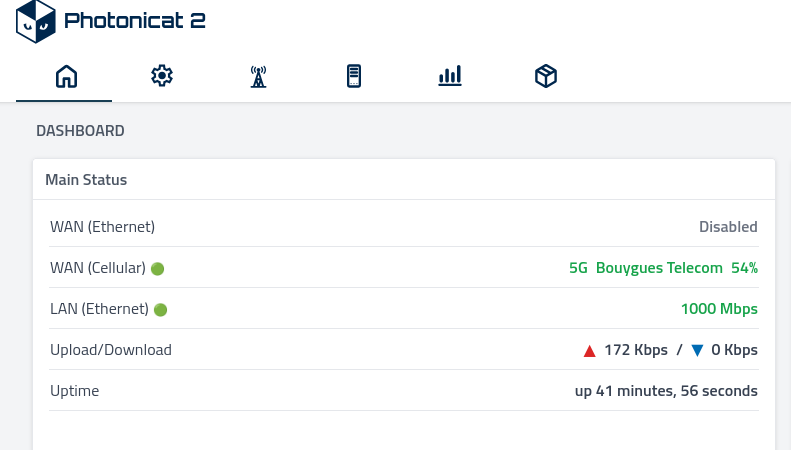Click the LAN Ethernet green status dot
The image size is (791, 450).
[160, 310]
